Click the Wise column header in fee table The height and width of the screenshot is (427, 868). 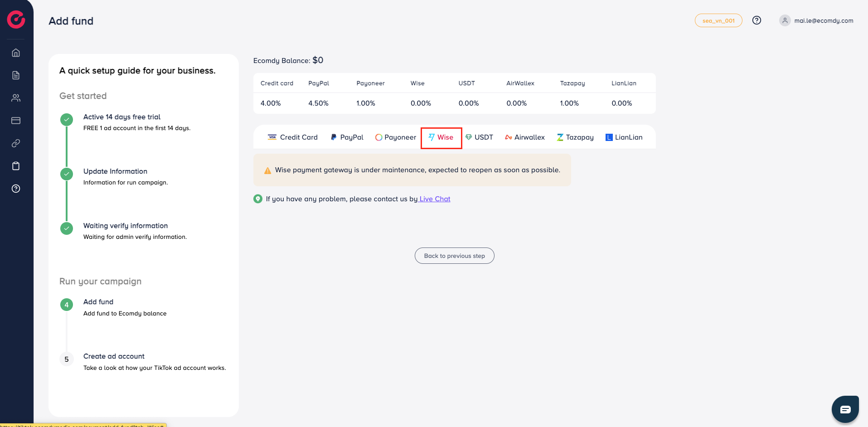coord(417,83)
